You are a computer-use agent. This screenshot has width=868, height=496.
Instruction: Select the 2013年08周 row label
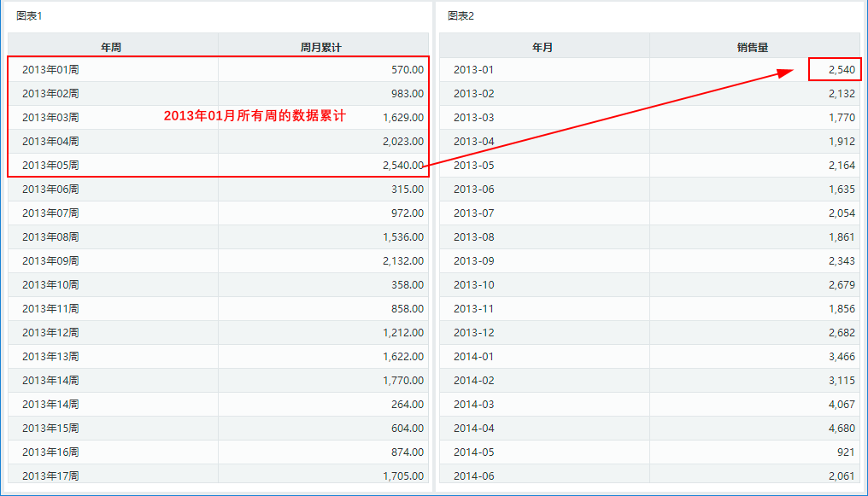pos(50,236)
